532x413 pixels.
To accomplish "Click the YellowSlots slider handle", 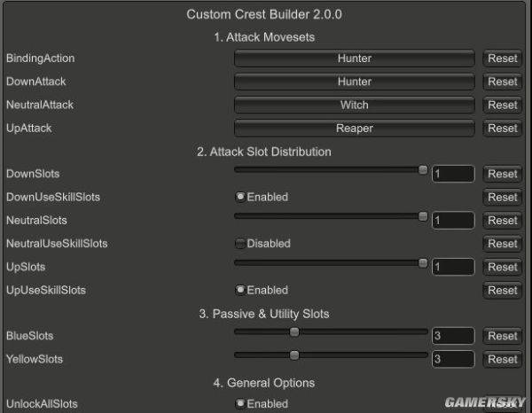I will click(x=293, y=355).
